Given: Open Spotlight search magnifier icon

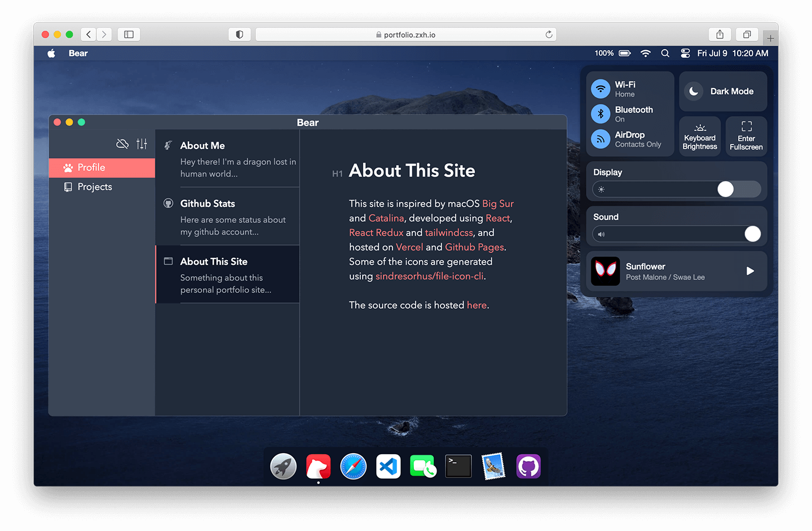Looking at the screenshot, I should [665, 53].
